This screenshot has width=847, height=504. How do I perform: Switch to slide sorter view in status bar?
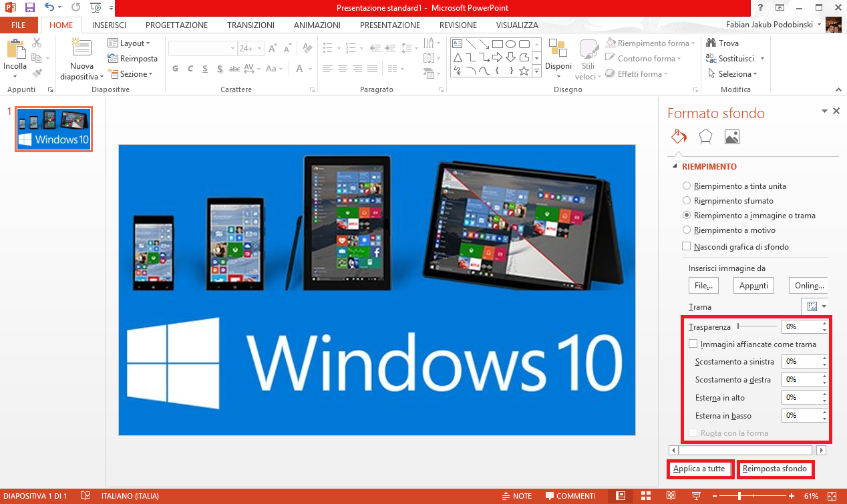click(646, 496)
